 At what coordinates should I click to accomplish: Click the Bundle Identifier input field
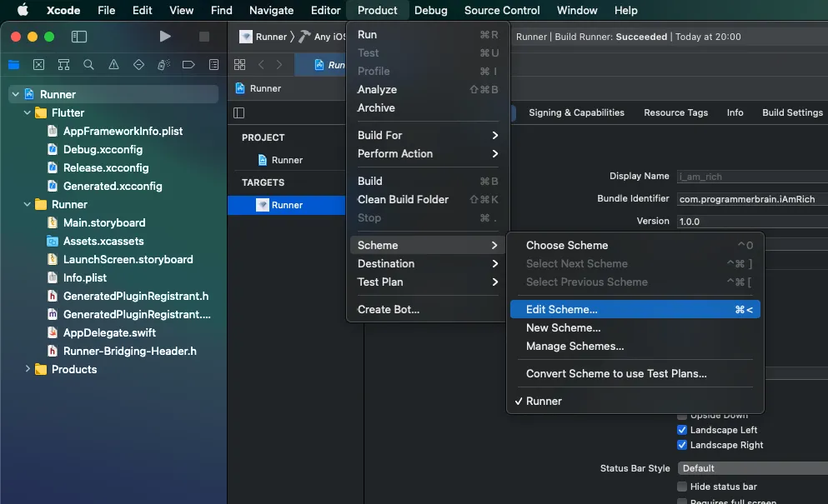[752, 199]
